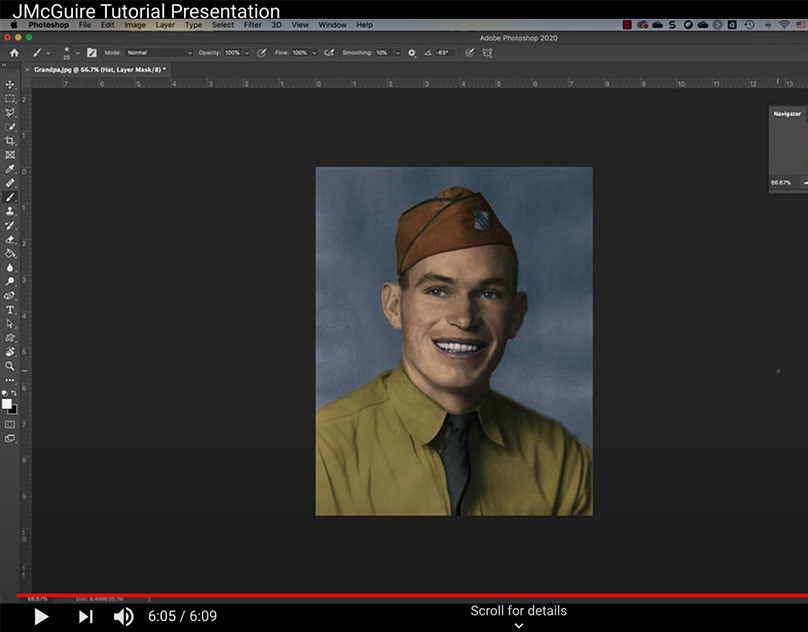Select the Move tool
The width and height of the screenshot is (808, 632).
10,85
